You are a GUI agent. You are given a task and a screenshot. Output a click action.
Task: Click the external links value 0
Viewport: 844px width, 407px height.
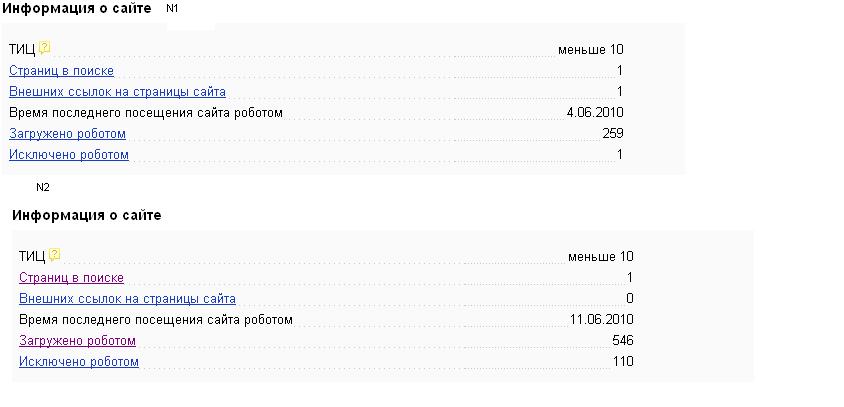coord(630,299)
